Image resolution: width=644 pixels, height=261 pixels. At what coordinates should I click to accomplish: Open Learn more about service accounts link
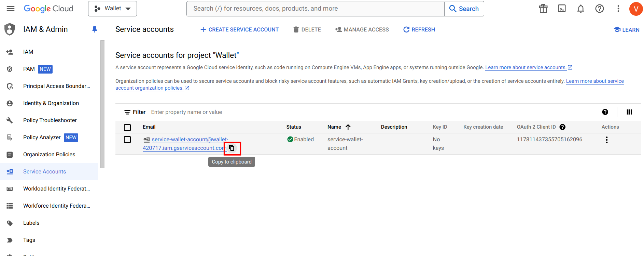[529, 67]
